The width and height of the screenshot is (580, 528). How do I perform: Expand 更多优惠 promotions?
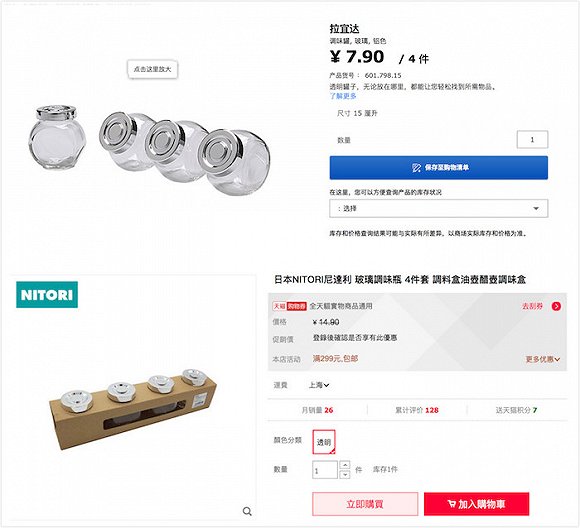point(543,359)
